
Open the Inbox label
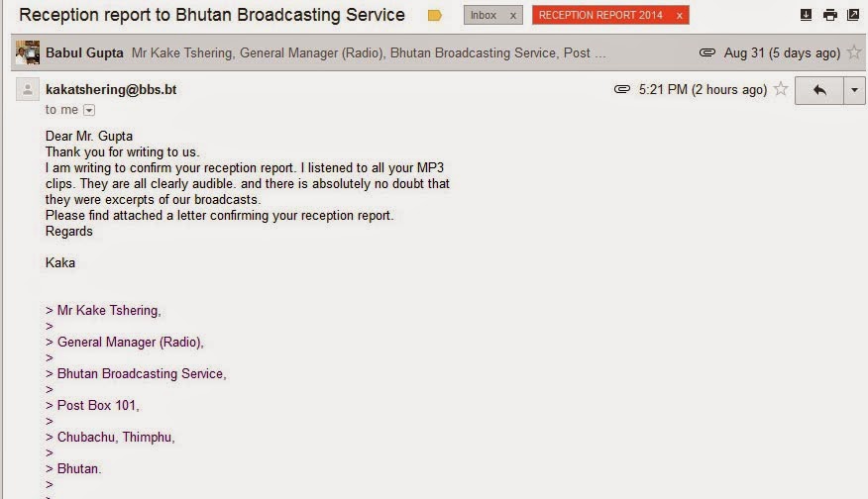pos(484,16)
